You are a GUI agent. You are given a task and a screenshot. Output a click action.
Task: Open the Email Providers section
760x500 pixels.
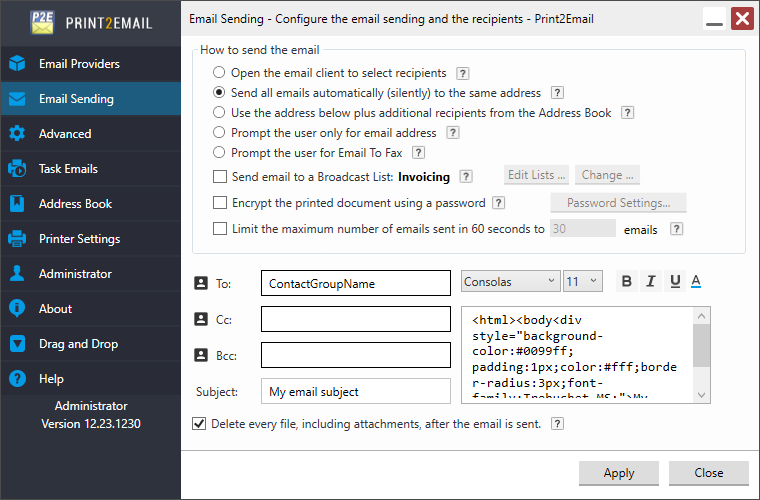pyautogui.click(x=91, y=63)
